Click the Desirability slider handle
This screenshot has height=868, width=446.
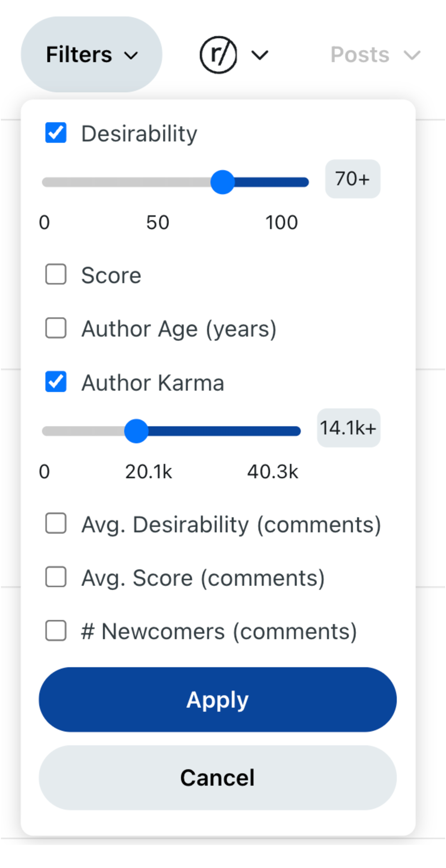tap(223, 182)
